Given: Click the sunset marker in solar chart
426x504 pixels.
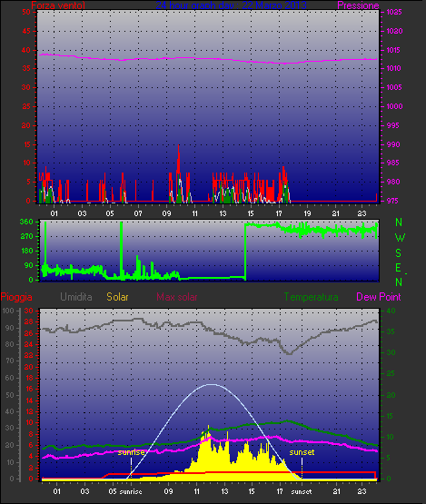Looking at the screenshot, I should point(302,452).
